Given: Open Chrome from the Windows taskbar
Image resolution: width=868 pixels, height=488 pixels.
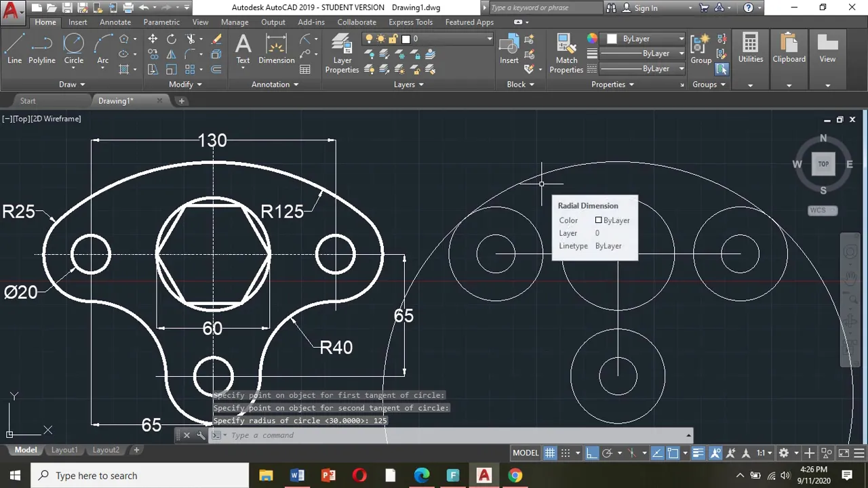Looking at the screenshot, I should pyautogui.click(x=515, y=475).
